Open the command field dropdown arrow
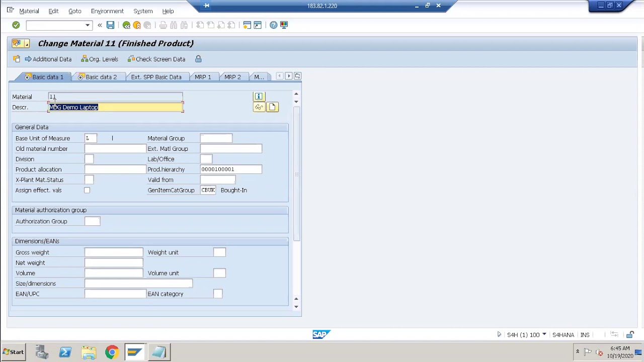The image size is (644, 362). 88,25
